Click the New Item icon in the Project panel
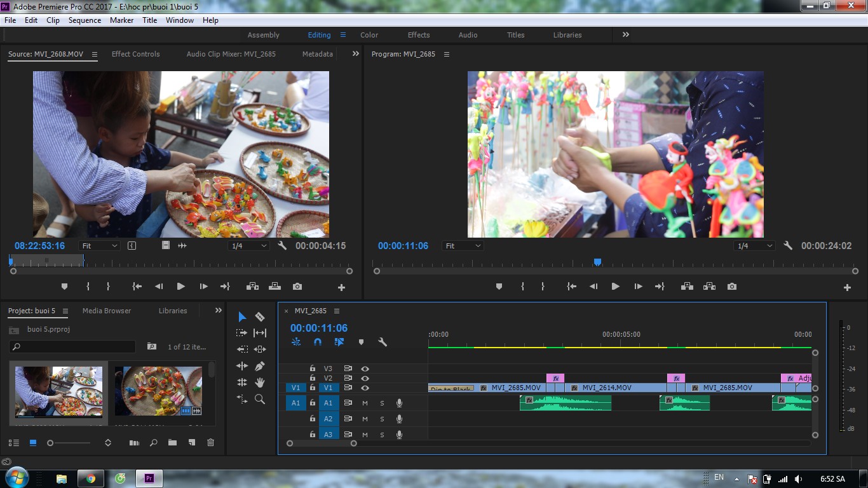868x488 pixels. pyautogui.click(x=192, y=443)
